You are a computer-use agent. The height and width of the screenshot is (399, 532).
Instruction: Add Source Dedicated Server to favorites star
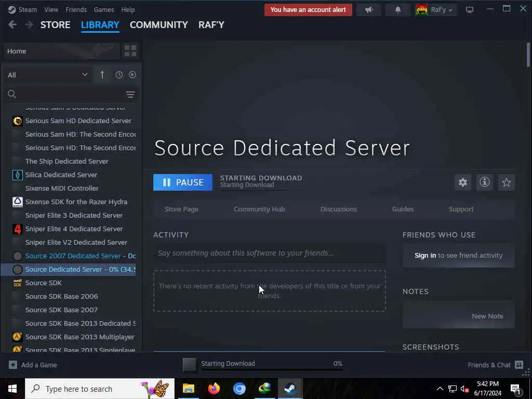click(x=506, y=182)
